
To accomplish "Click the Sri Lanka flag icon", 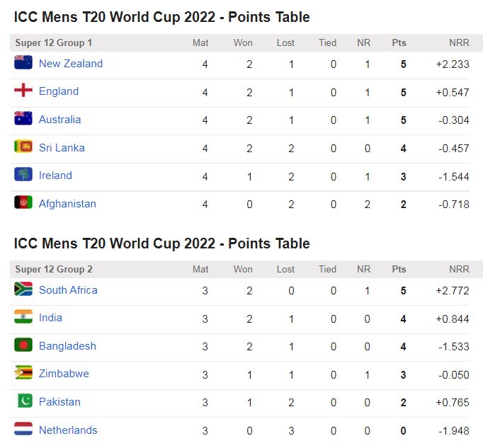I will [23, 147].
